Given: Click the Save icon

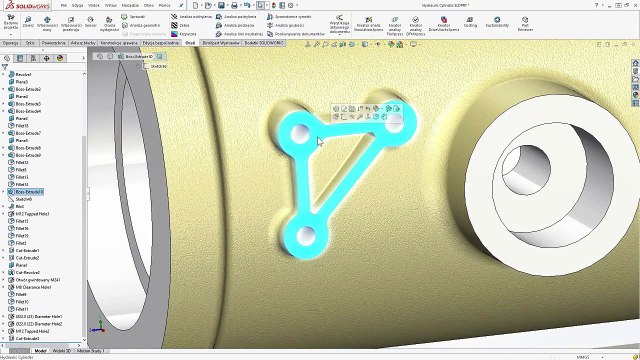Looking at the screenshot, I should (221, 6).
